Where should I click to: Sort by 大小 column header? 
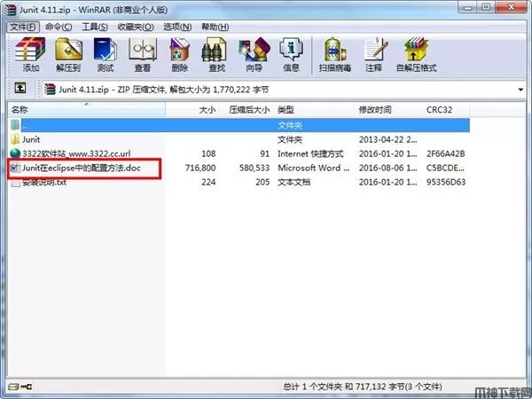(192, 110)
